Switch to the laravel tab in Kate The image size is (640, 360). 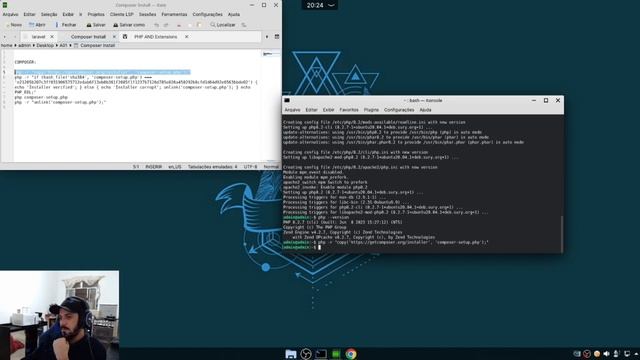tap(38, 37)
